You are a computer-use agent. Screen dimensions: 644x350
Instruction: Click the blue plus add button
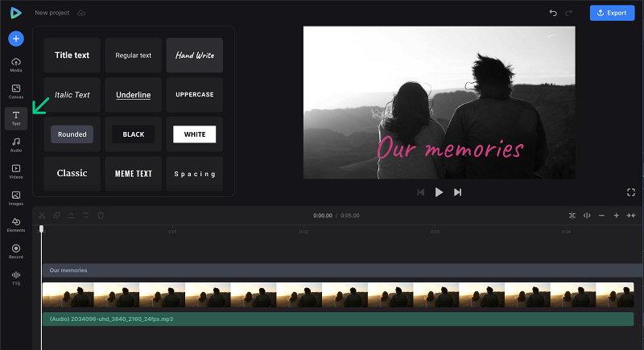click(16, 39)
